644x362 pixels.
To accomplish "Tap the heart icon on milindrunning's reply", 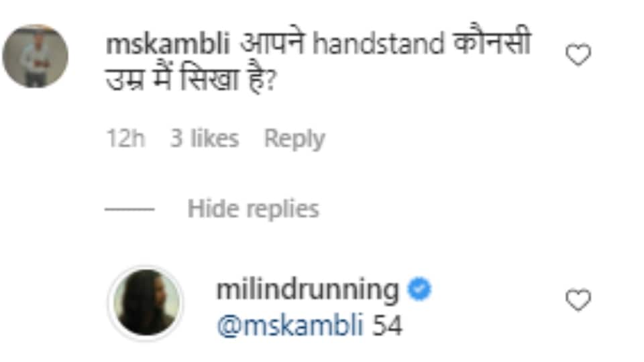I will click(578, 300).
